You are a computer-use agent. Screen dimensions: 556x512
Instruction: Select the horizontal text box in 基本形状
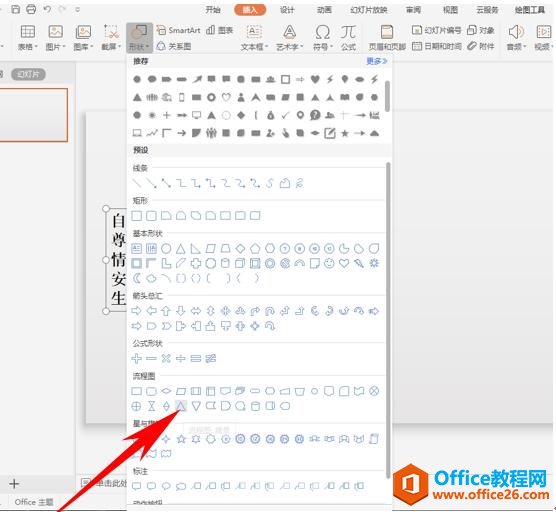click(x=137, y=249)
